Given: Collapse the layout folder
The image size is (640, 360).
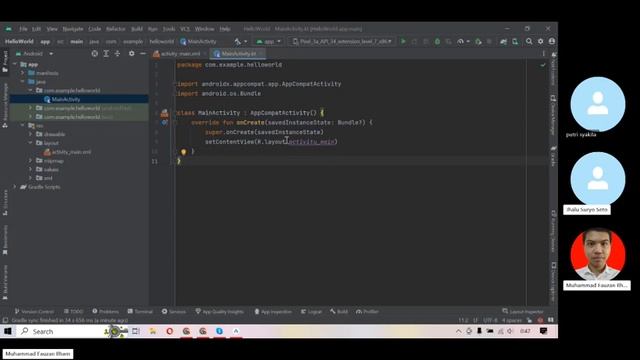Looking at the screenshot, I should pos(31,143).
